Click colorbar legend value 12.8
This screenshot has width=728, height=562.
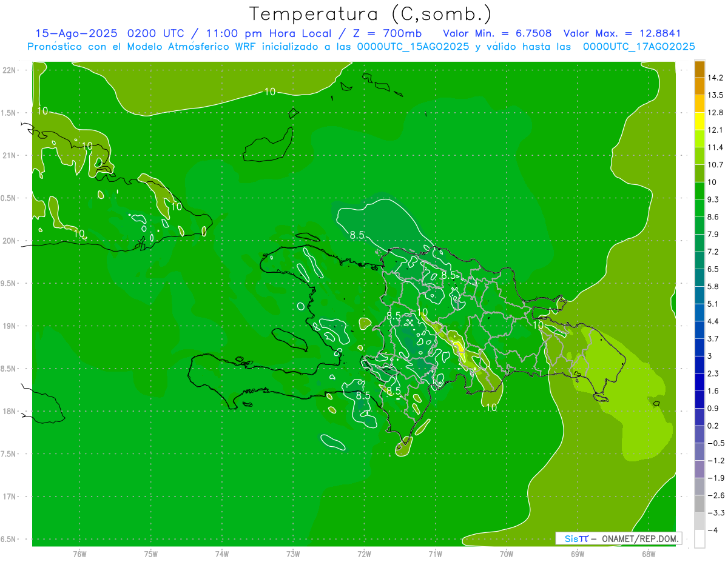pyautogui.click(x=716, y=113)
